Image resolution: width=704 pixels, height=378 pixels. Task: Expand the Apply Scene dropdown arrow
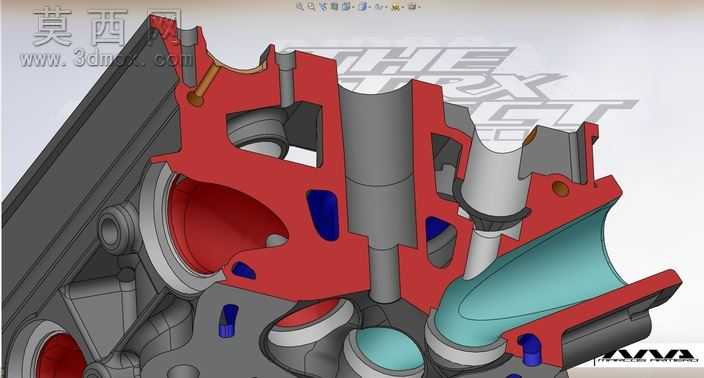point(403,7)
